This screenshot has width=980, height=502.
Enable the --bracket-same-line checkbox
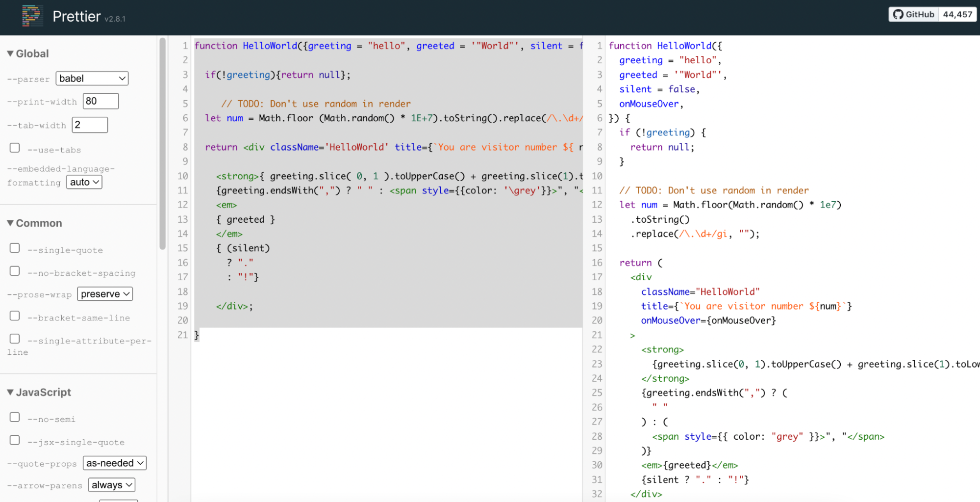[15, 316]
